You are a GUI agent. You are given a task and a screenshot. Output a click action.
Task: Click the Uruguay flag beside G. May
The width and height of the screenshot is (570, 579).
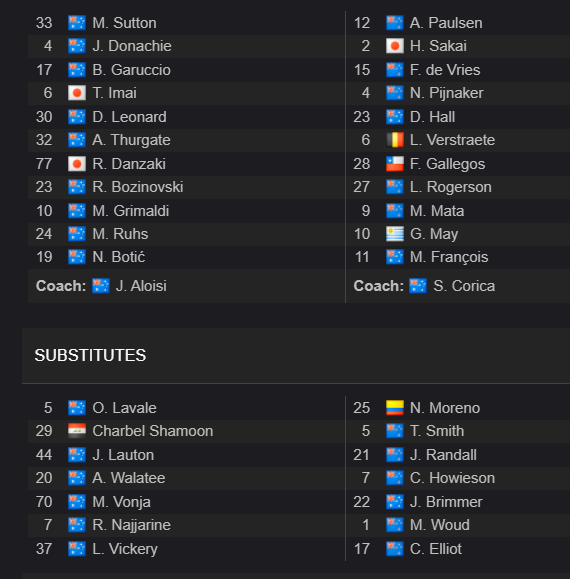(395, 234)
